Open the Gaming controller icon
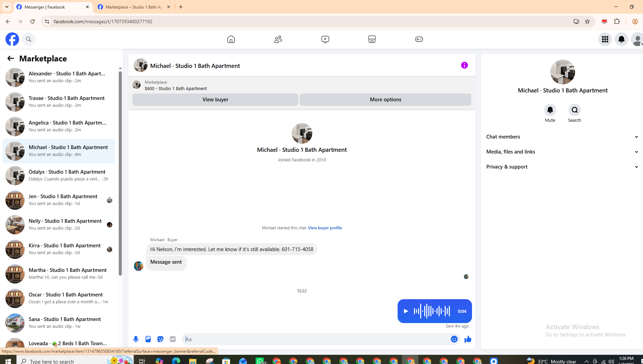This screenshot has width=643, height=364. click(x=419, y=39)
